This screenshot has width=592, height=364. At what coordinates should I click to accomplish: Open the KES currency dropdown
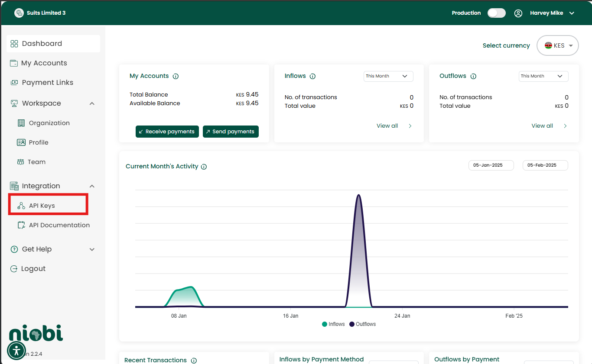coord(558,45)
